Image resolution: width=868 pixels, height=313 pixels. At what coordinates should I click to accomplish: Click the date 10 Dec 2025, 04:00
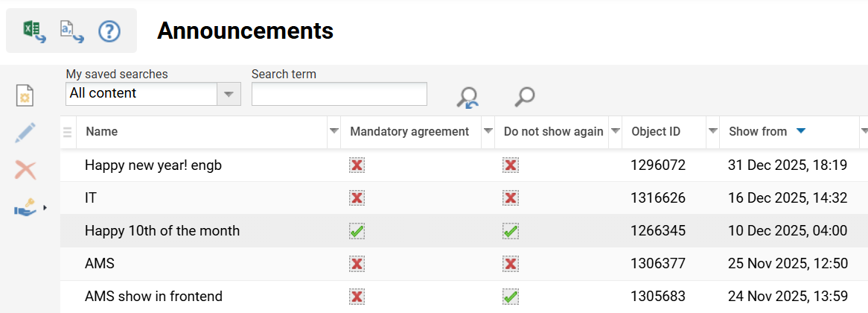(x=788, y=231)
